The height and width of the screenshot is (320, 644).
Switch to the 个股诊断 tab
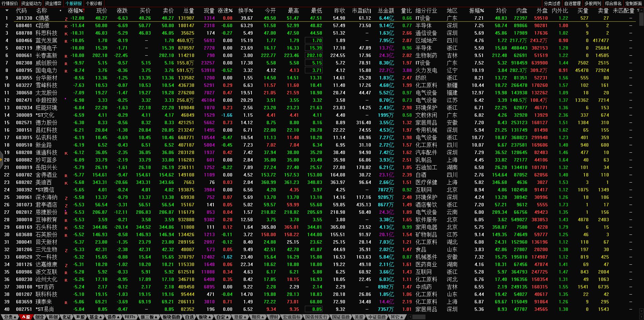(94, 3)
